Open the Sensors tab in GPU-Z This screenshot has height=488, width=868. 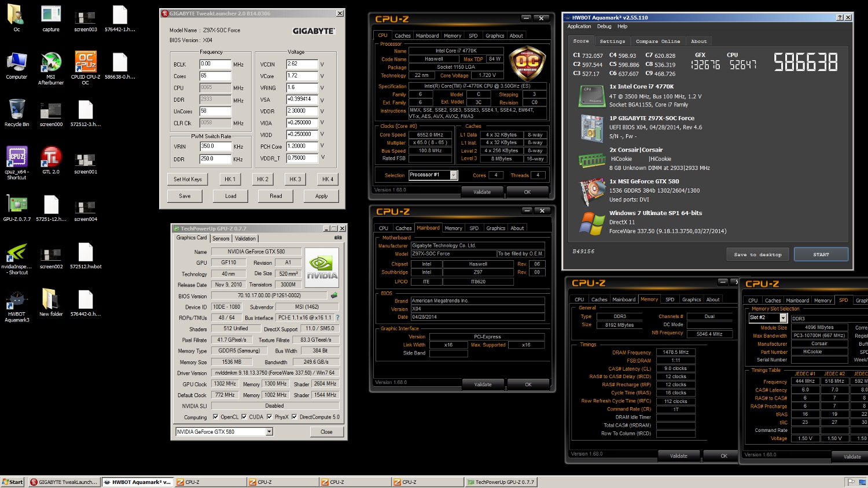[x=221, y=238]
